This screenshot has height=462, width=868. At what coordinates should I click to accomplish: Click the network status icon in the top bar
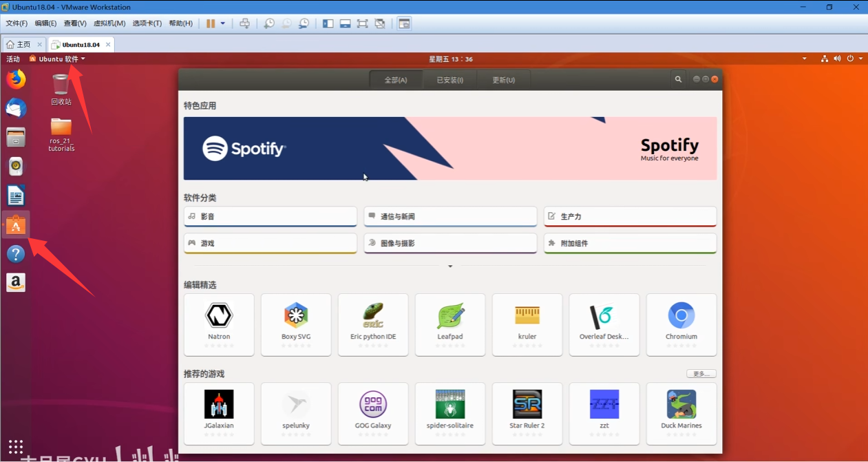coord(825,59)
